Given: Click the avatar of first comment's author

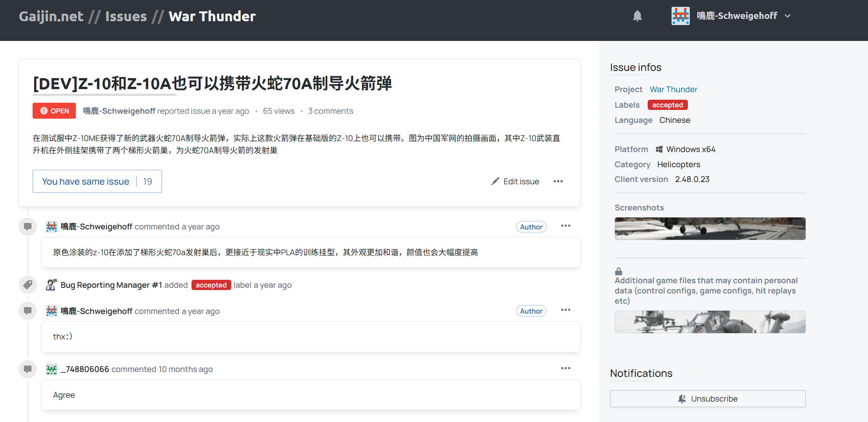Looking at the screenshot, I should pyautogui.click(x=52, y=227).
